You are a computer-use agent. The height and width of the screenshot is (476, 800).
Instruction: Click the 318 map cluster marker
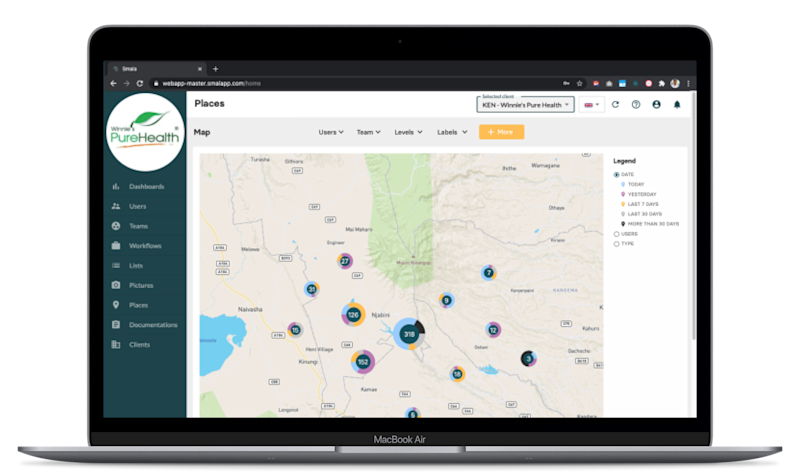(x=409, y=335)
